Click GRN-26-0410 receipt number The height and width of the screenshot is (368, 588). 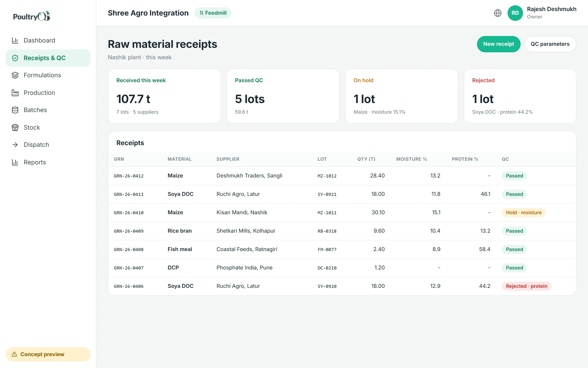coord(129,212)
